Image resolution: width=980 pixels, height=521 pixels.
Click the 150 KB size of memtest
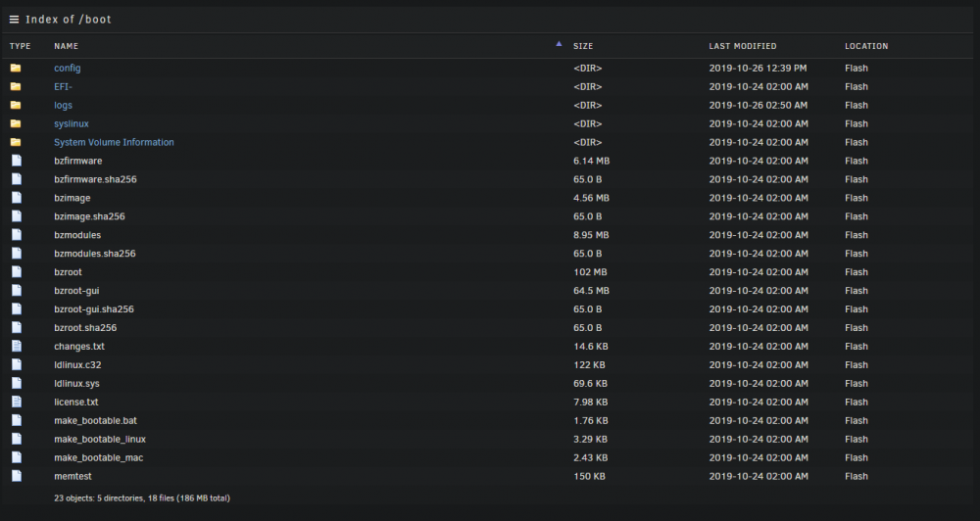click(x=589, y=476)
